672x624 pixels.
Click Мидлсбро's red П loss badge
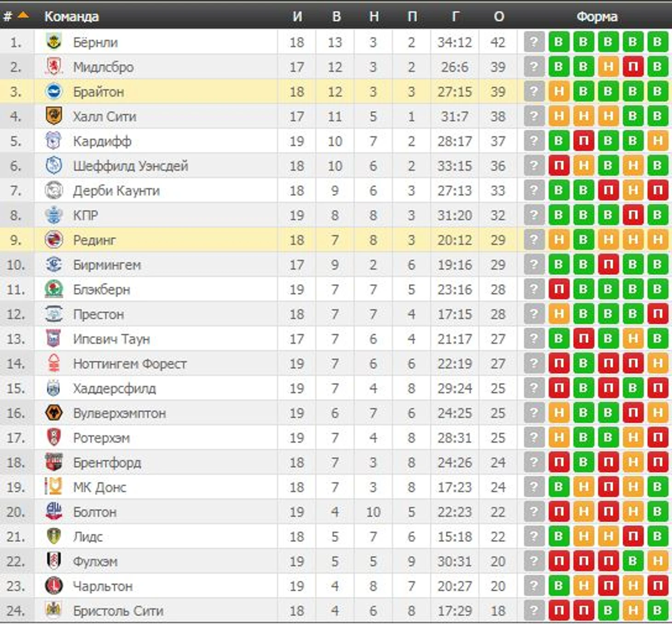click(x=633, y=67)
